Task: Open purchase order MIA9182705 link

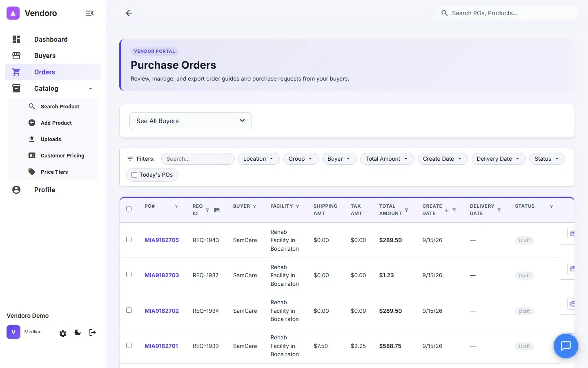Action: point(162,240)
